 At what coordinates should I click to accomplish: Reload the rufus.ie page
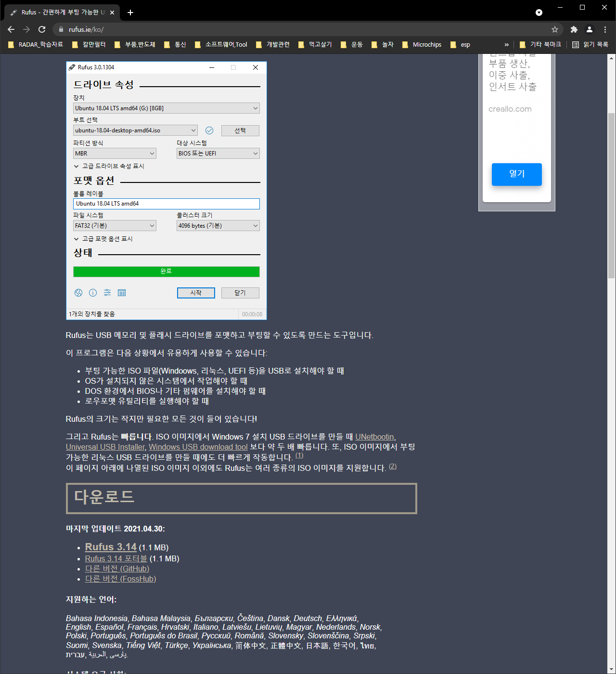point(42,29)
